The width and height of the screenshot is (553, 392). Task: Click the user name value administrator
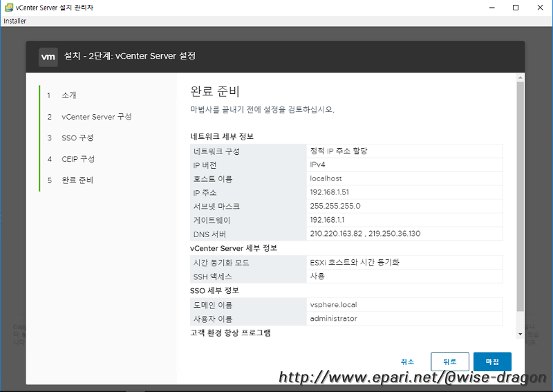click(x=333, y=319)
